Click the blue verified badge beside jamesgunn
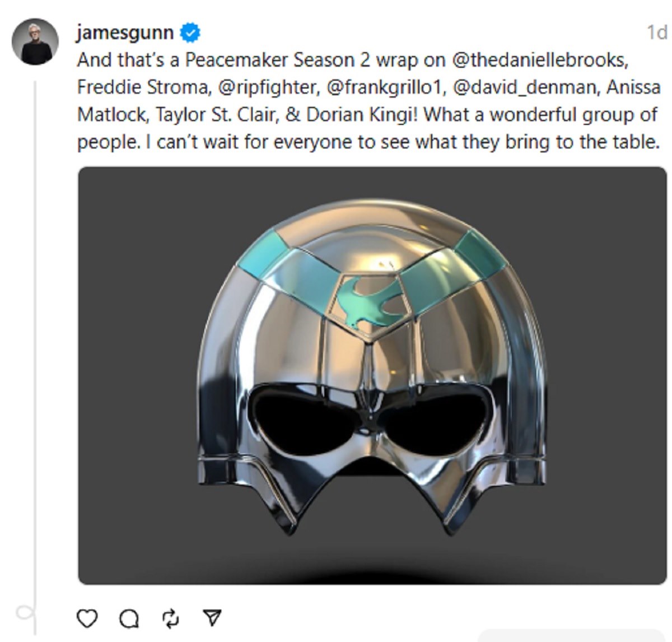The height and width of the screenshot is (642, 672). 190,33
